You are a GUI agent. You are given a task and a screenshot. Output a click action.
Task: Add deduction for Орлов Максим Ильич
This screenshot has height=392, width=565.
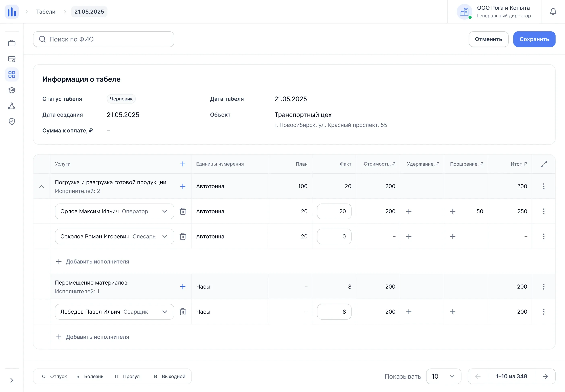(x=409, y=211)
